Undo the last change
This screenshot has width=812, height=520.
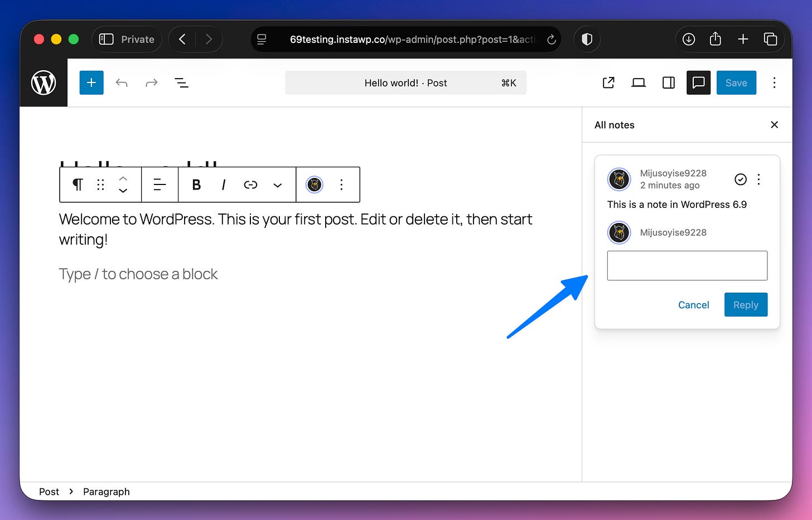(x=122, y=82)
